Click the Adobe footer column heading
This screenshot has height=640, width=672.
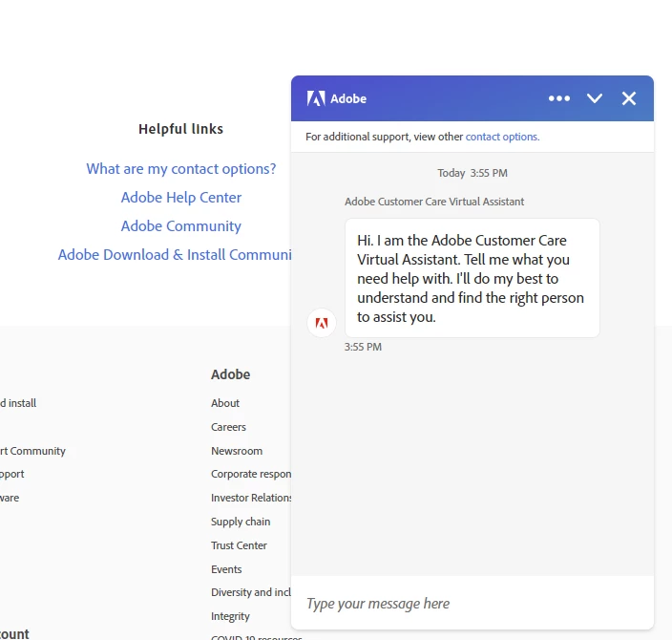click(231, 374)
